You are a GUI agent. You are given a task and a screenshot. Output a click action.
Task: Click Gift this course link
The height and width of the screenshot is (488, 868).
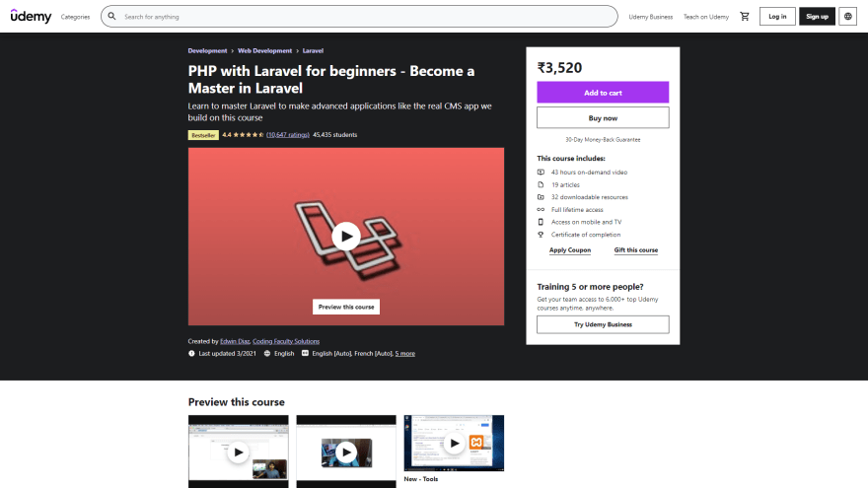tap(635, 250)
